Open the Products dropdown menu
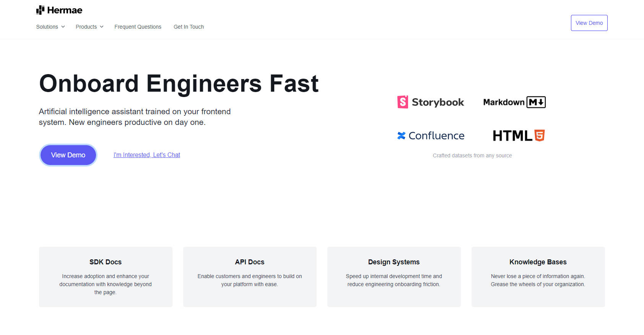This screenshot has height=335, width=644. pos(86,27)
